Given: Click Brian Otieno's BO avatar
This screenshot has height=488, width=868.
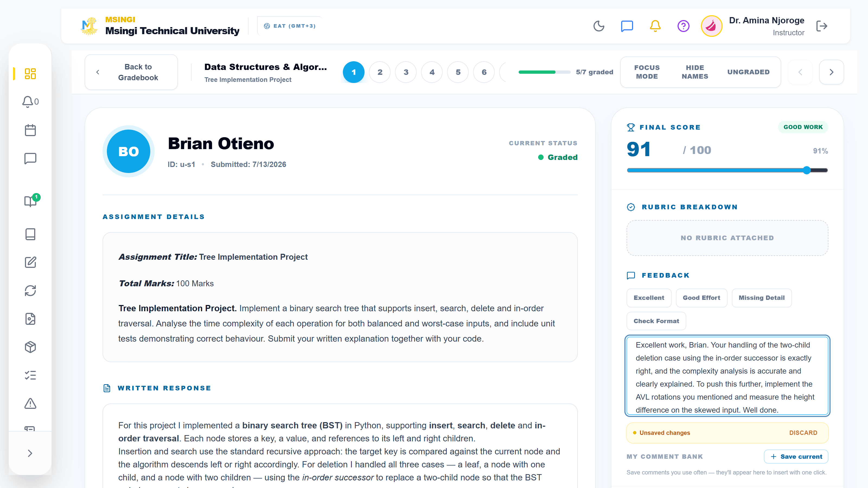Looking at the screenshot, I should pos(128,151).
